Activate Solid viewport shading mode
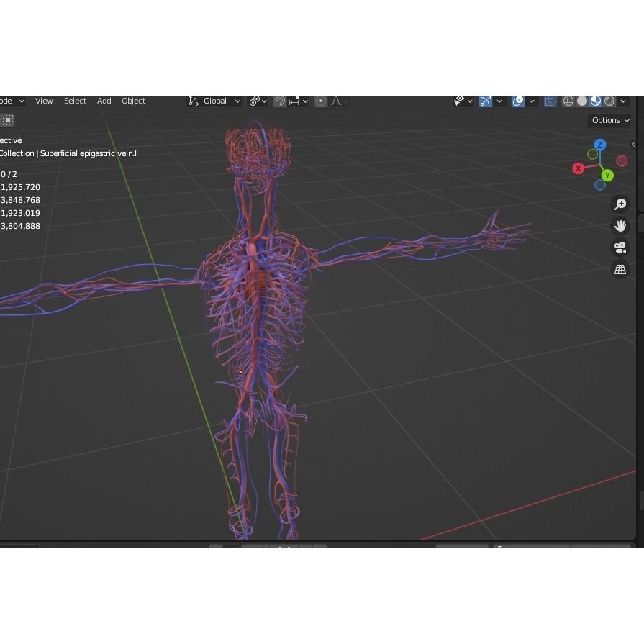This screenshot has height=644, width=644. click(582, 101)
